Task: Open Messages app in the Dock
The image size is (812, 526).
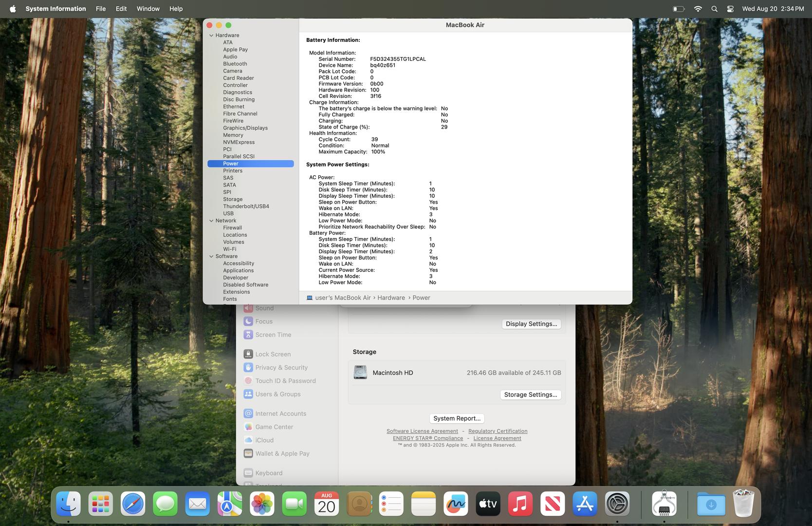Action: click(165, 504)
